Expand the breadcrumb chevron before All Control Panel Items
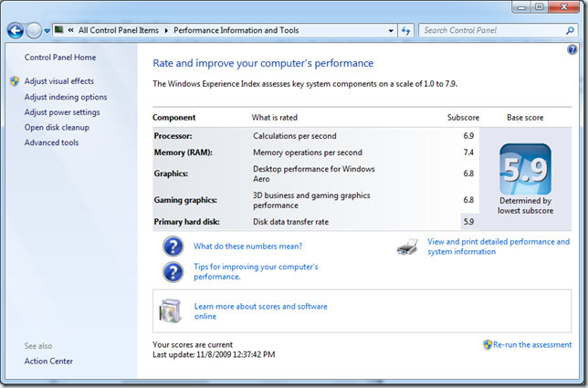This screenshot has width=588, height=388. pos(70,30)
